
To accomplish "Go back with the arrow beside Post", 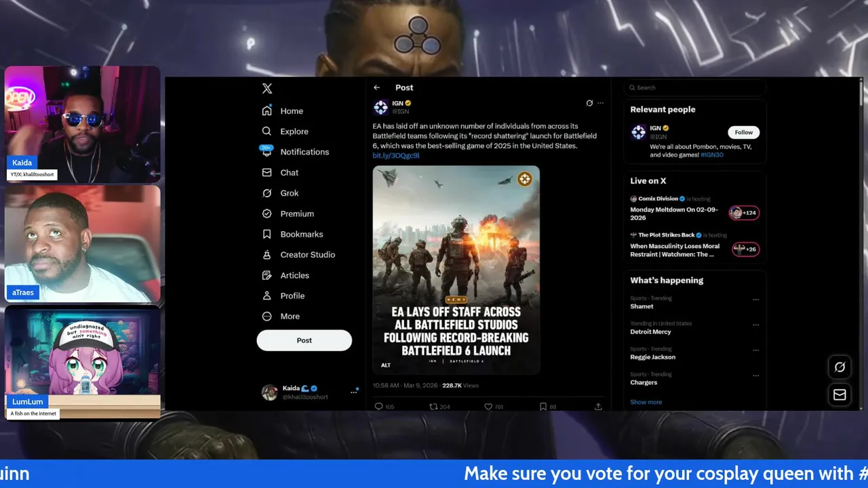I will coord(377,87).
